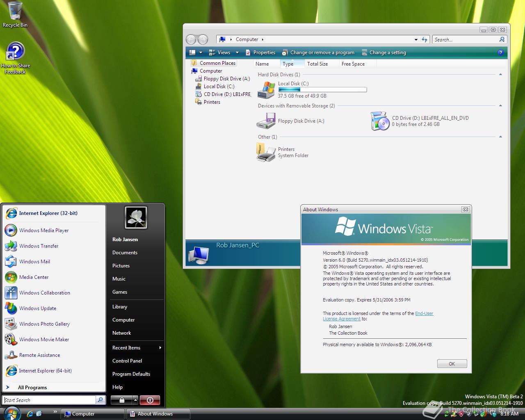Screen dimensions: 525x420
Task: Click Change or remove a program
Action: [x=318, y=52]
